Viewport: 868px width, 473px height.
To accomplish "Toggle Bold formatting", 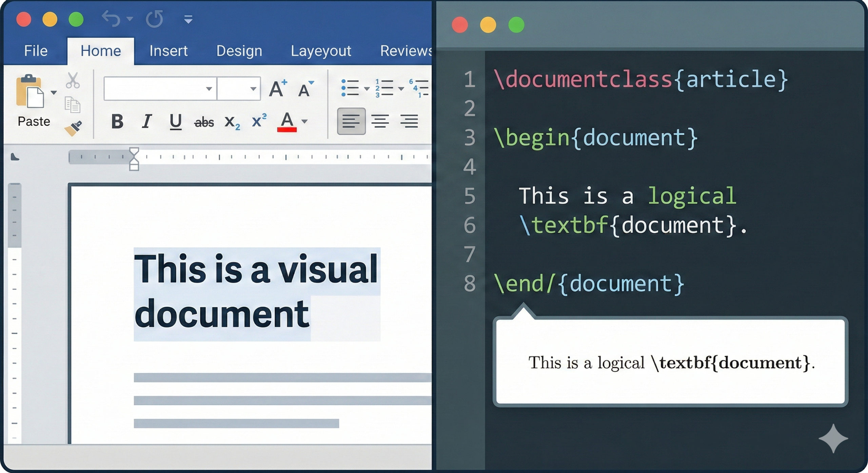I will click(x=117, y=121).
